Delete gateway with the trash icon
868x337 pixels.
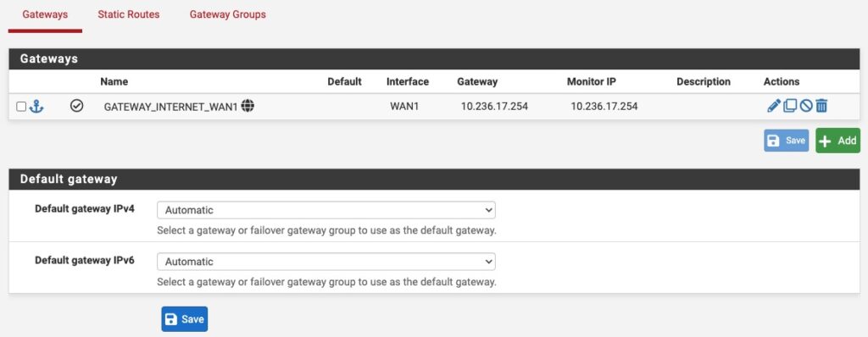(x=821, y=106)
